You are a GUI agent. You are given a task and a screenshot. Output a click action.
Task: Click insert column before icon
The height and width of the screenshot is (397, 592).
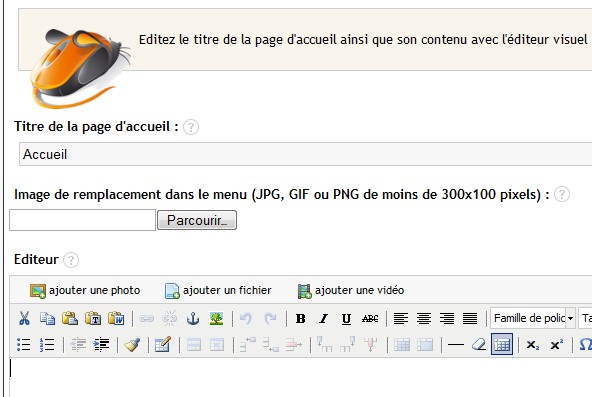tap(324, 344)
